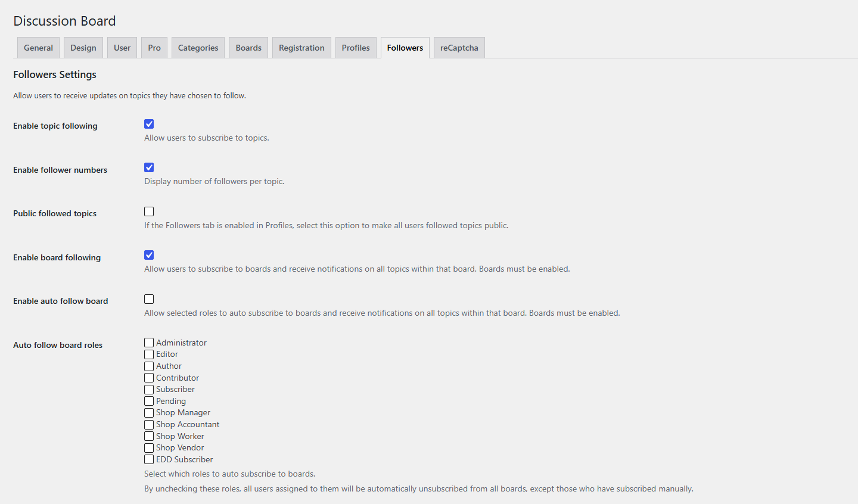Uncheck Enable follower numbers
Screen dimensions: 858x504
pyautogui.click(x=149, y=167)
